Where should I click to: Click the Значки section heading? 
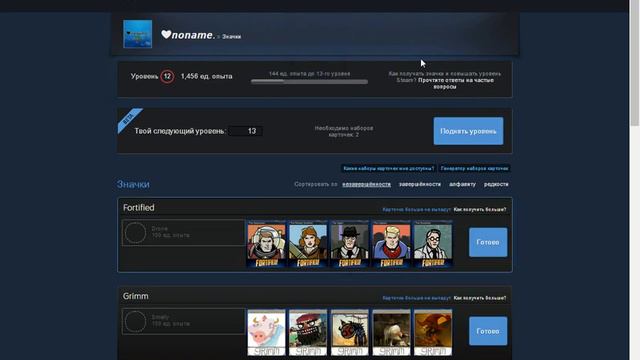click(133, 184)
